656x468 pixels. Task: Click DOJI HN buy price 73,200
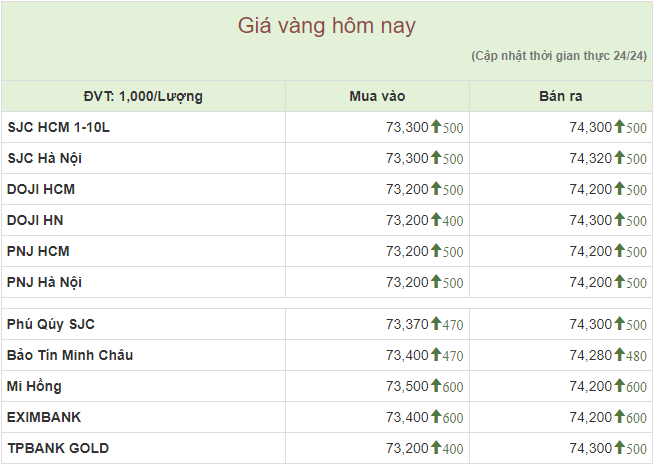coord(407,220)
